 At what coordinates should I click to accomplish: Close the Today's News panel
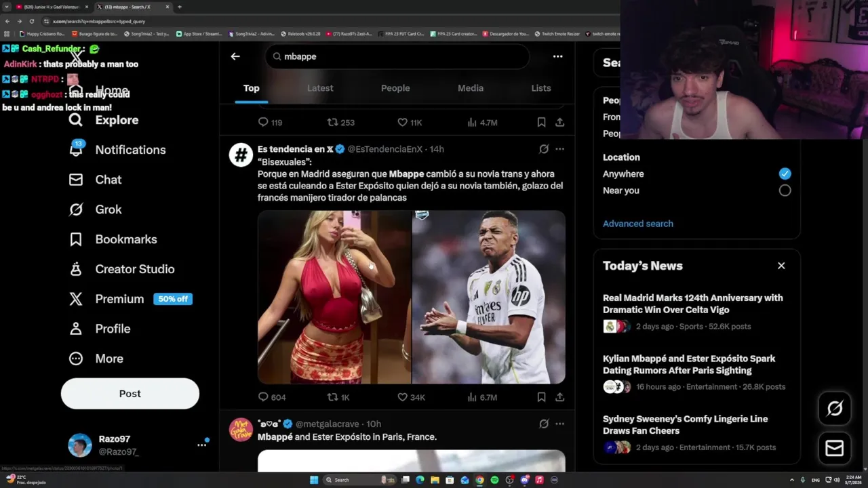[781, 266]
